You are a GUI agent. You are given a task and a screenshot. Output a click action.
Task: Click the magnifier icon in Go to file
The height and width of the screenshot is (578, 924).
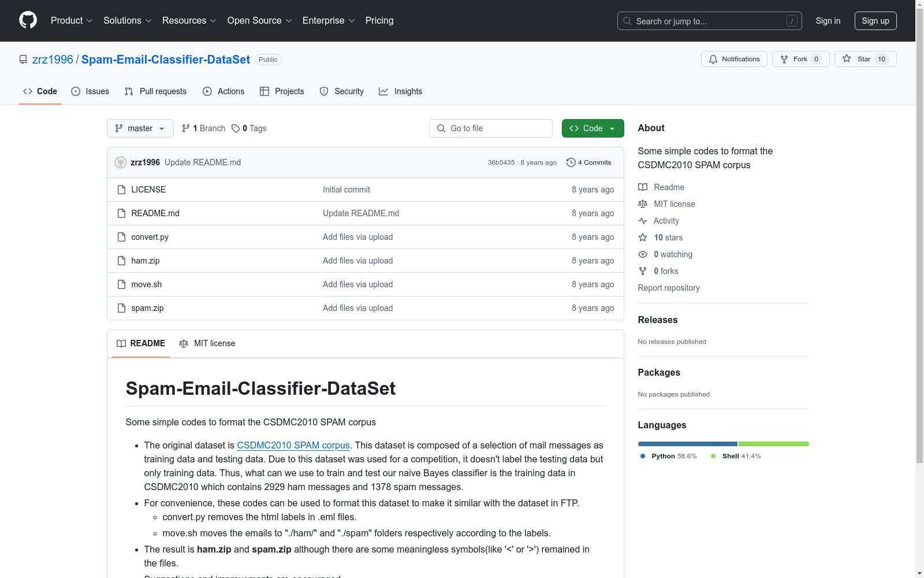(x=441, y=128)
